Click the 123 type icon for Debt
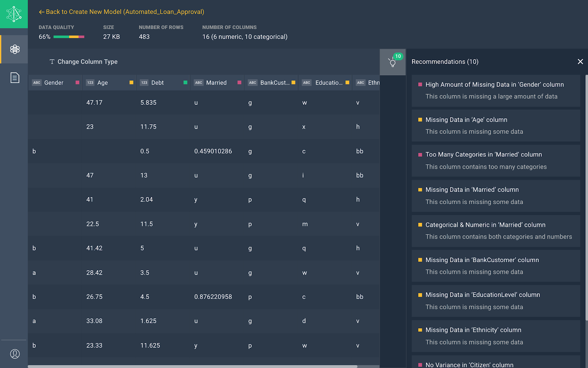Image resolution: width=588 pixels, height=368 pixels. [x=144, y=83]
